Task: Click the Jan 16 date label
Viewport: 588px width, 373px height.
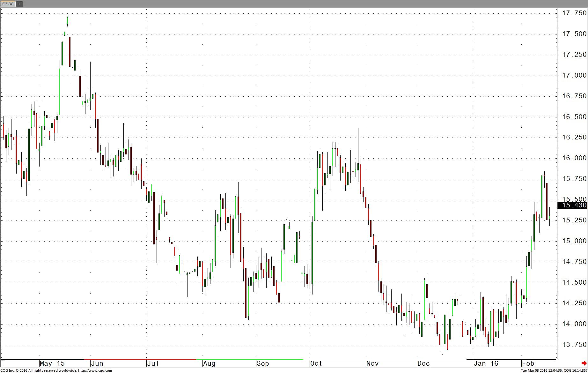Action: click(x=486, y=363)
